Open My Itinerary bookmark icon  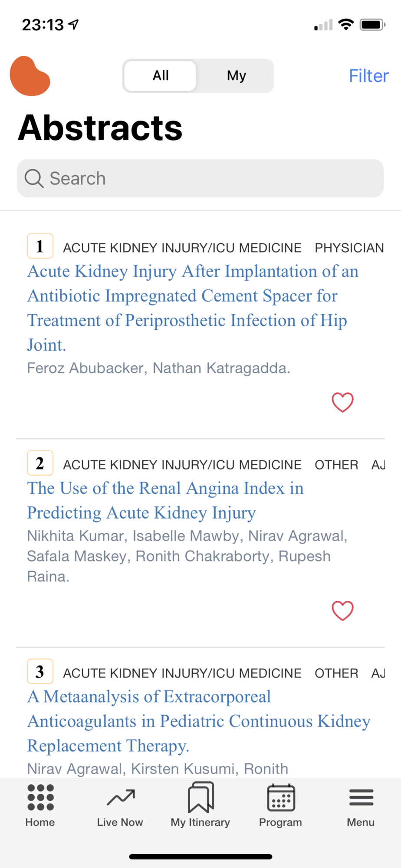click(x=200, y=797)
